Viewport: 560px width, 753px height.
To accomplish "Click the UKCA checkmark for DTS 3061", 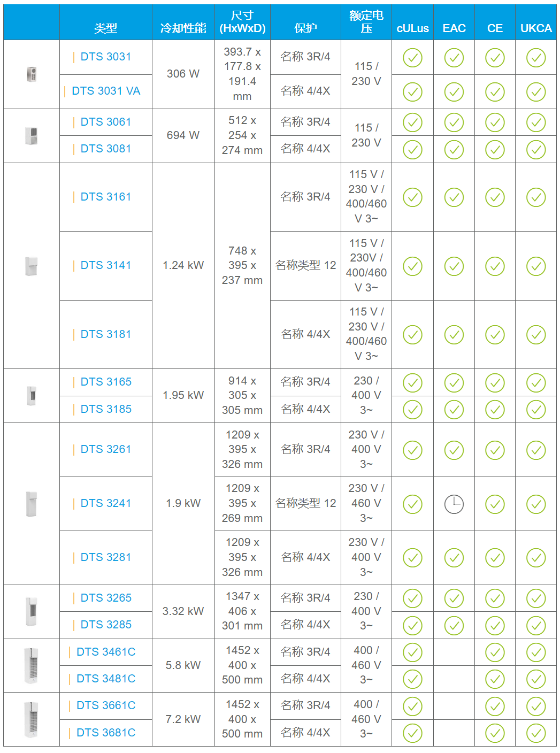I will click(536, 122).
